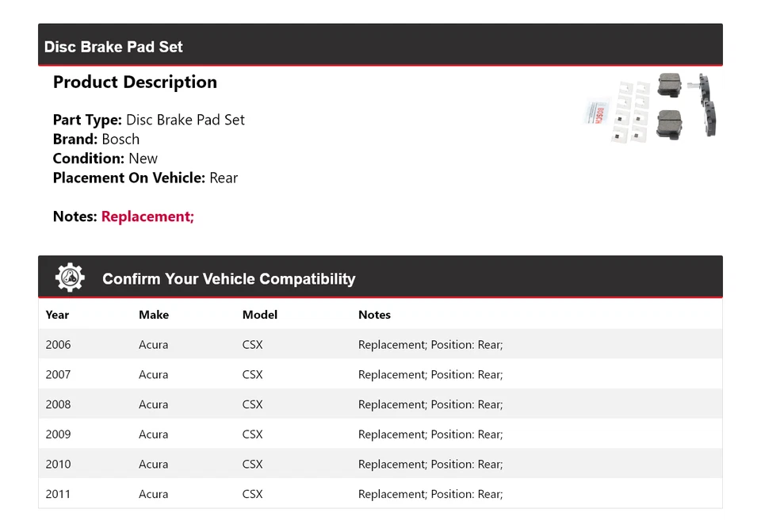
Task: Click the Part Type label line
Action: point(148,120)
